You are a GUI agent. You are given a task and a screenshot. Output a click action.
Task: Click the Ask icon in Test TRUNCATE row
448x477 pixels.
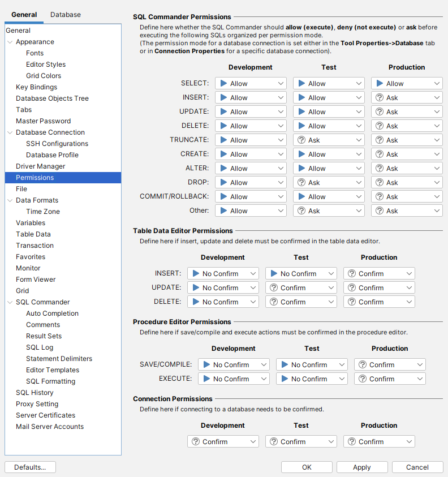301,140
